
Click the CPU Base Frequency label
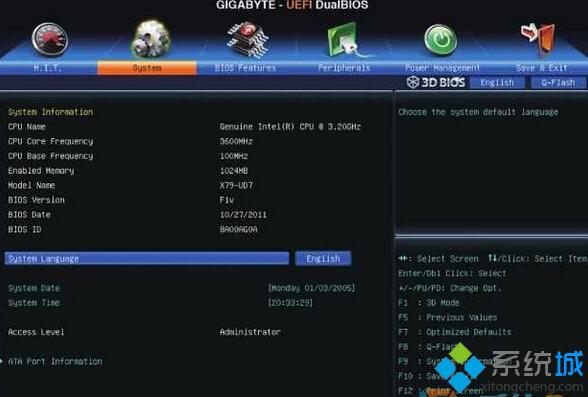pyautogui.click(x=50, y=156)
